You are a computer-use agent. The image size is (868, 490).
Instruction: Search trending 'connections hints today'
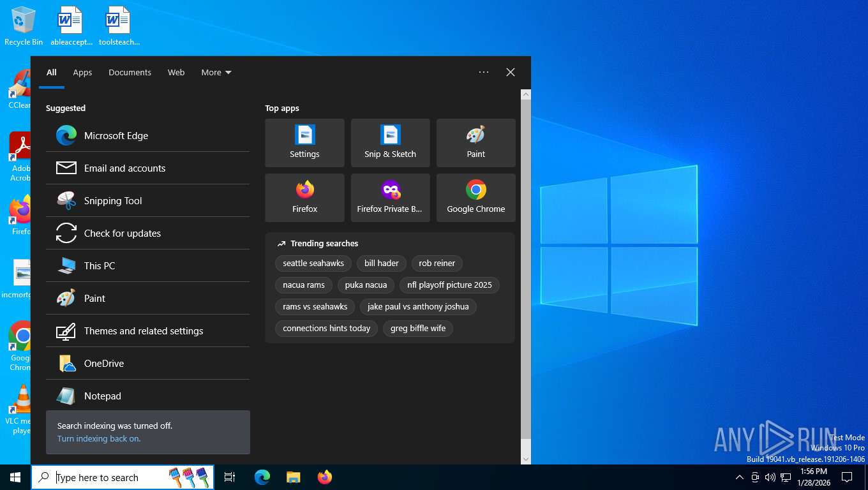pyautogui.click(x=327, y=328)
